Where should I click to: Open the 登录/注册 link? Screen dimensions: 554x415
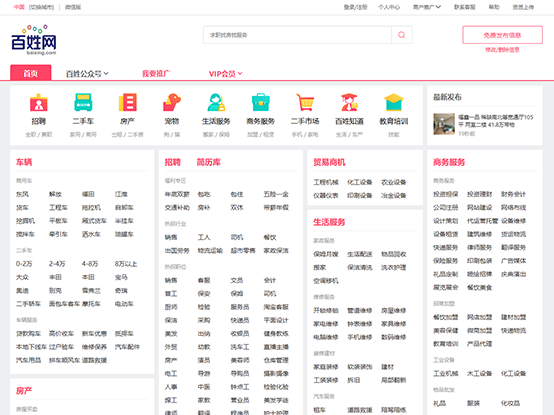point(355,7)
